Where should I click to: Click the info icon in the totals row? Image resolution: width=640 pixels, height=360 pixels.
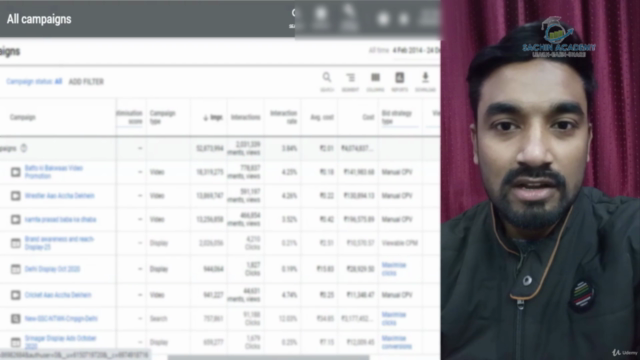24,148
